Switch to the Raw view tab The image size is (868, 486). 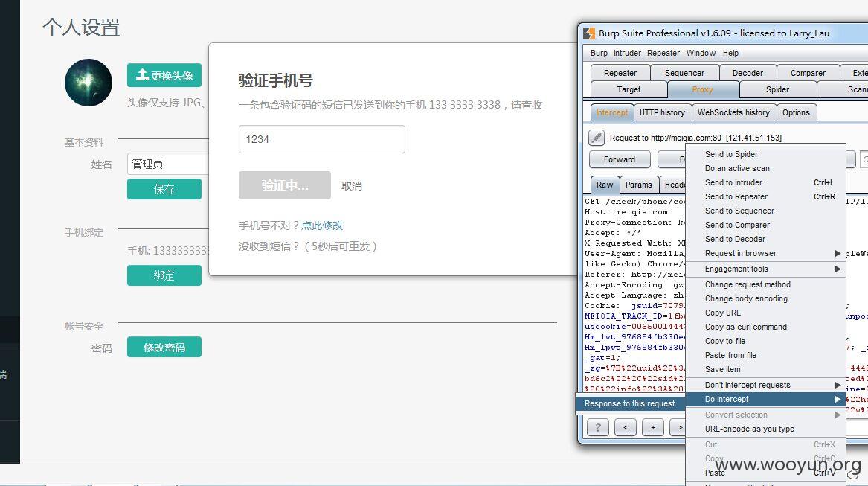(x=605, y=185)
